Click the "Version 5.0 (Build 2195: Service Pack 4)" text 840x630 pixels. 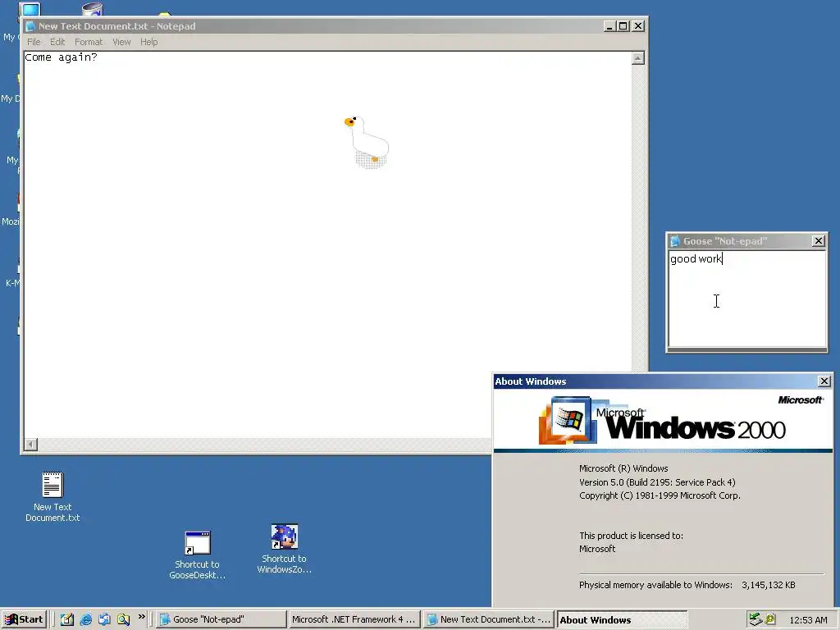click(657, 482)
